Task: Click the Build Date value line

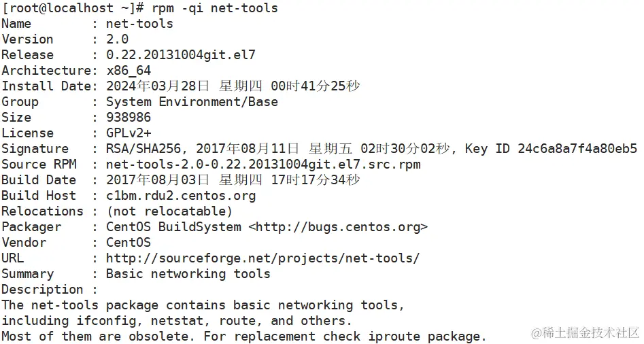Action: click(x=233, y=179)
